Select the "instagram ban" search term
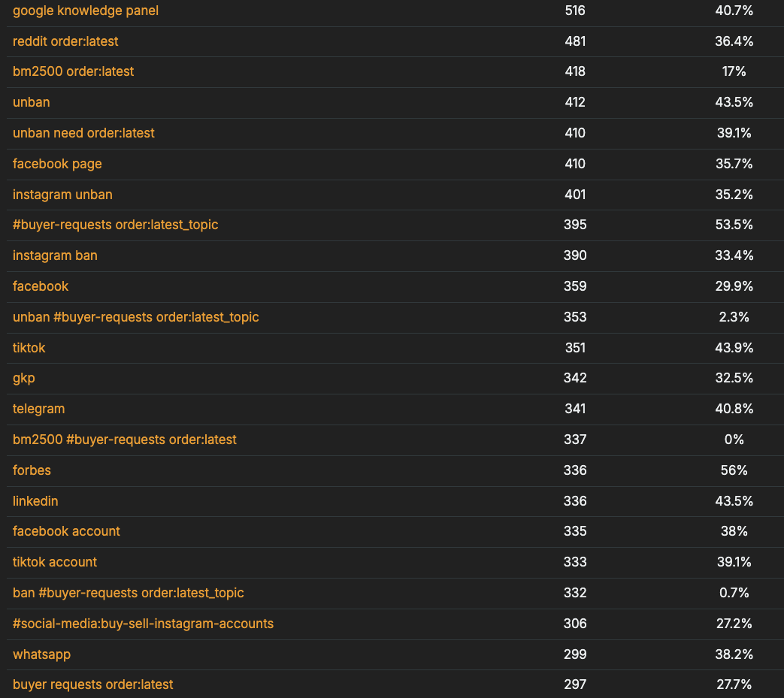The width and height of the screenshot is (784, 698). pyautogui.click(x=55, y=255)
